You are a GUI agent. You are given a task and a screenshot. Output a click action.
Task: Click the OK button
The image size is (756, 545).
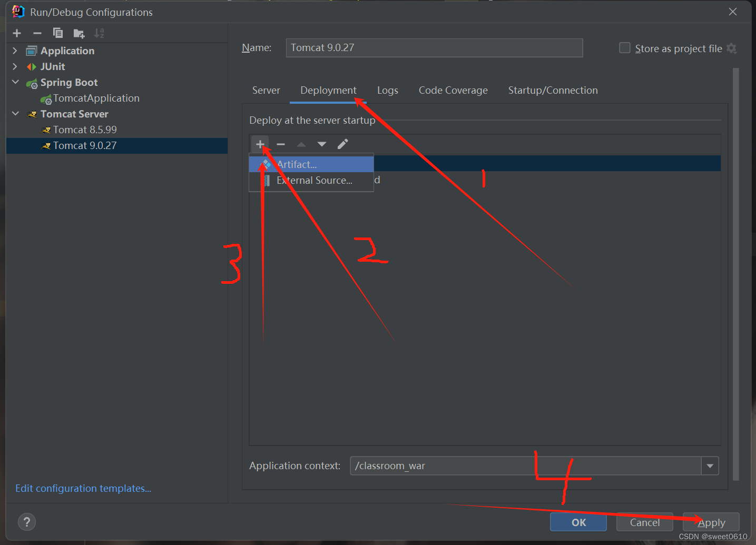578,522
